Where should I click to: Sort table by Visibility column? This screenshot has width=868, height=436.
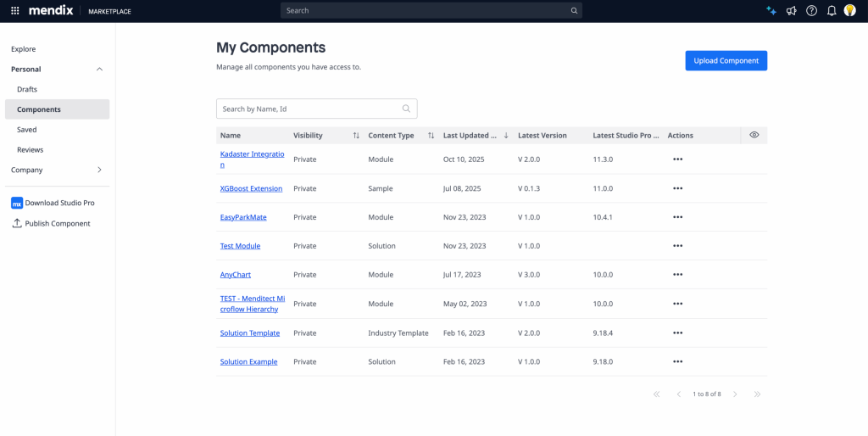(x=356, y=136)
